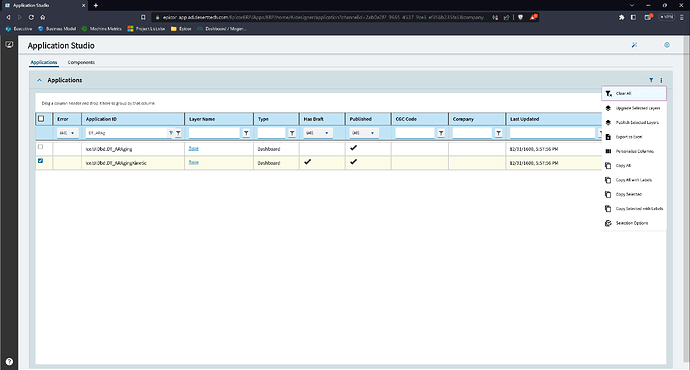Click the bookmark icon in address bar
The width and height of the screenshot is (690, 370).
(143, 17)
